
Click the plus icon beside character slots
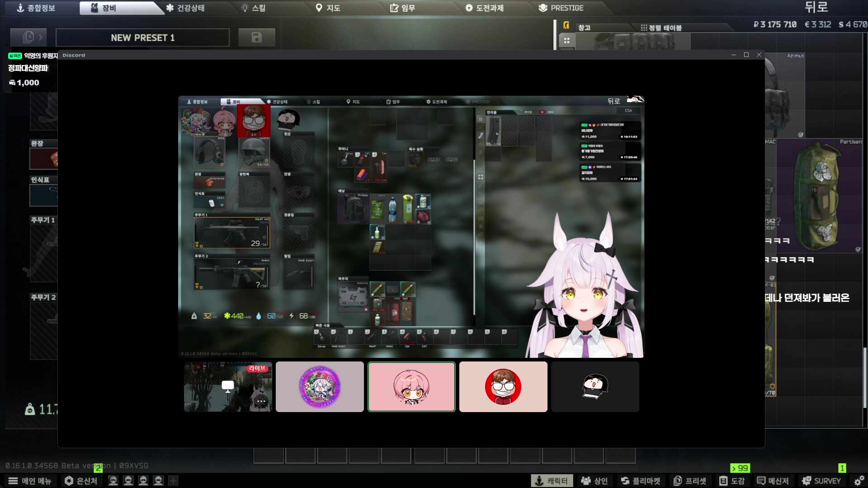(x=173, y=481)
